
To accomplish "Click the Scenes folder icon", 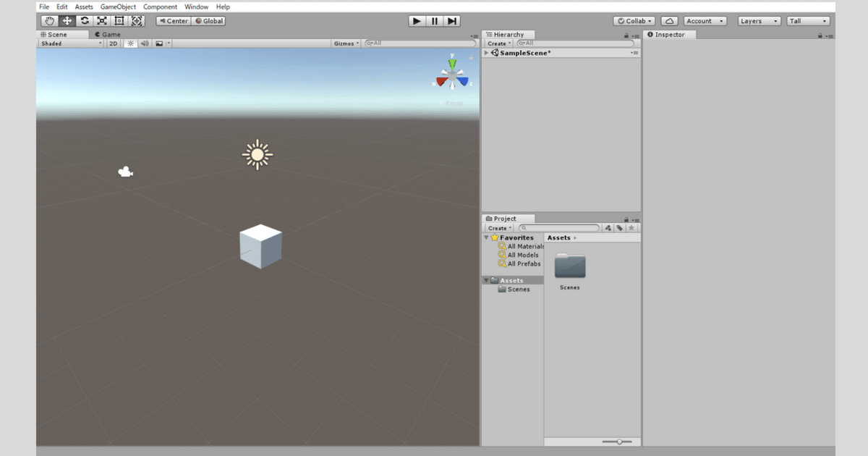I will coord(569,266).
